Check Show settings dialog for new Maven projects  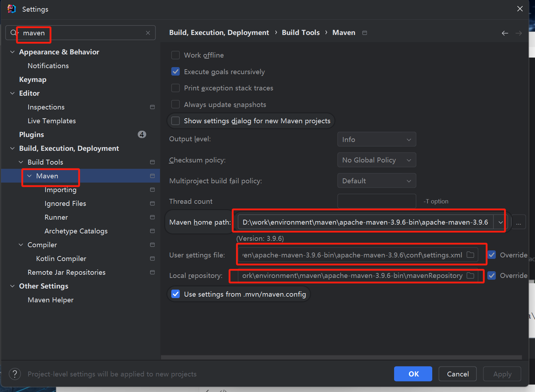[176, 121]
